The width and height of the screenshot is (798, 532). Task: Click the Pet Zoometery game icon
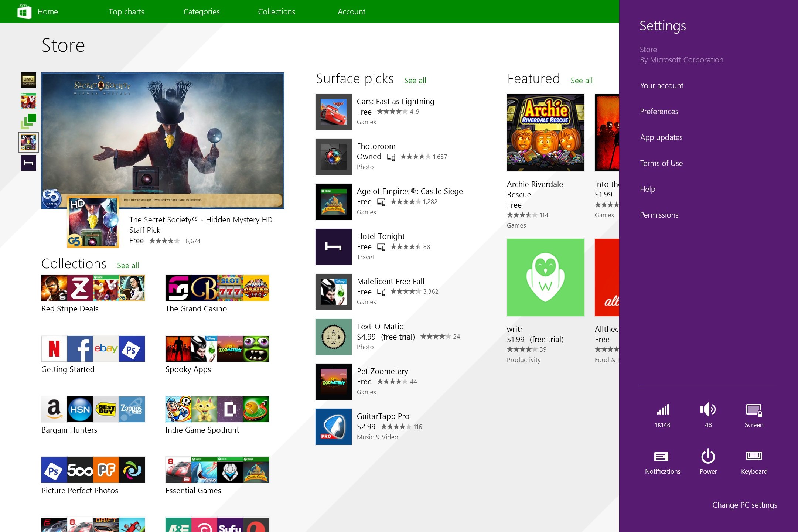(333, 381)
